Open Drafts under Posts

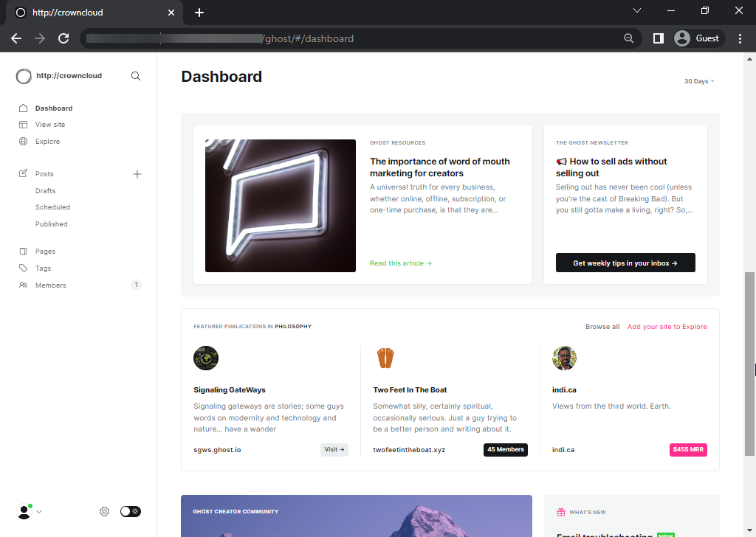(x=45, y=191)
